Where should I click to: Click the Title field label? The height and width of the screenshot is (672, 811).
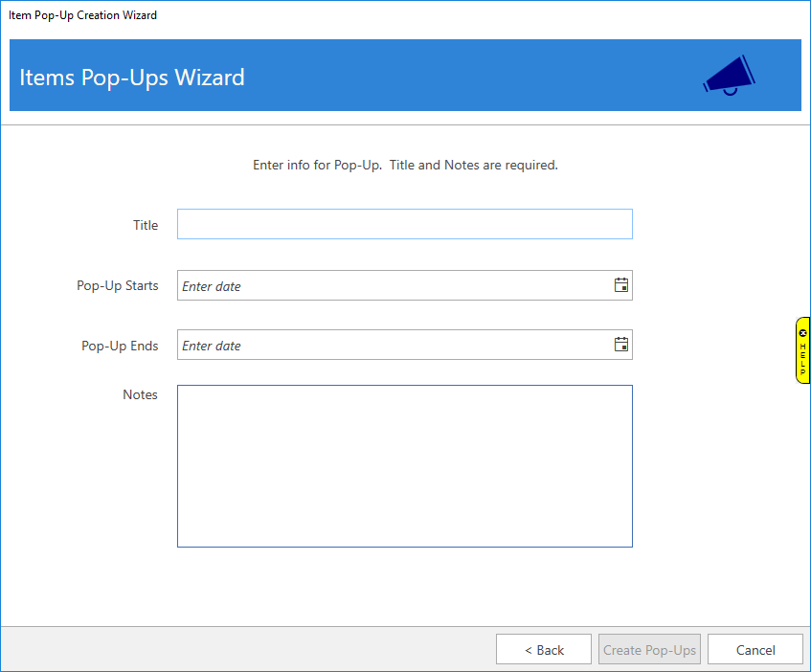[146, 225]
